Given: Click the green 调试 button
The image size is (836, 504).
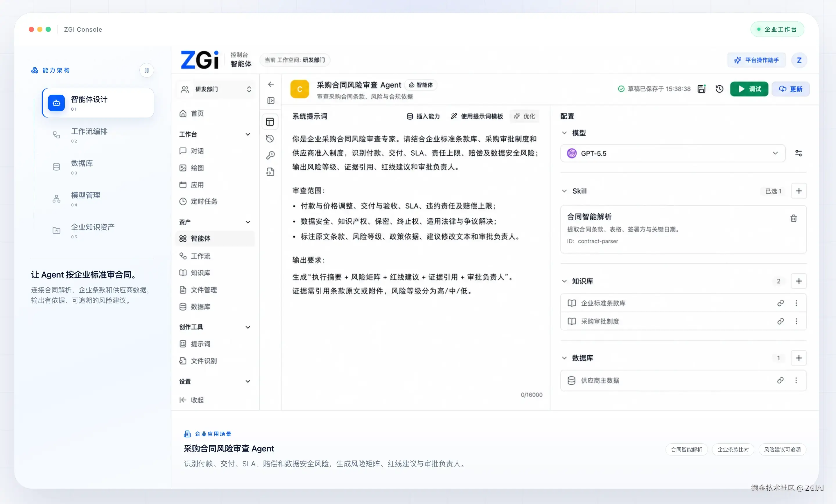Looking at the screenshot, I should point(749,89).
